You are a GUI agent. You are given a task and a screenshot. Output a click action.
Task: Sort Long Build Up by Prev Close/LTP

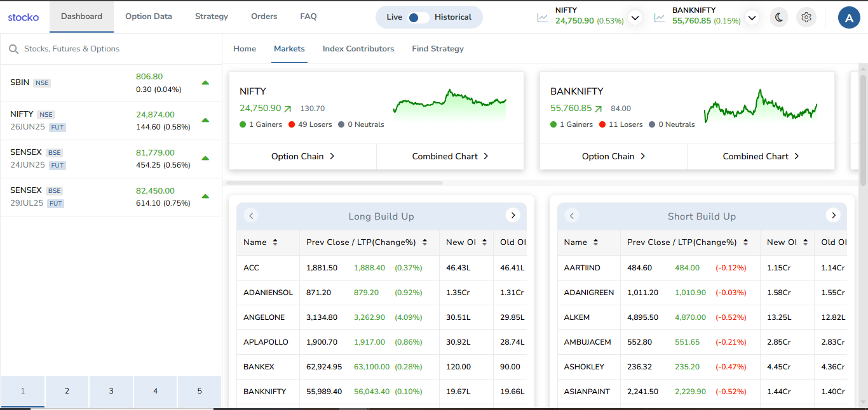tap(424, 242)
